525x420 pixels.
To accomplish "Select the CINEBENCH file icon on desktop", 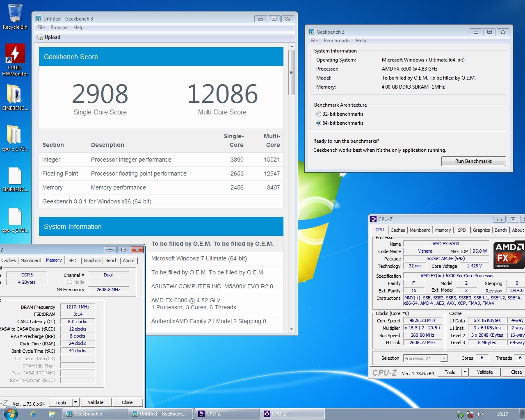I will pyautogui.click(x=15, y=179).
